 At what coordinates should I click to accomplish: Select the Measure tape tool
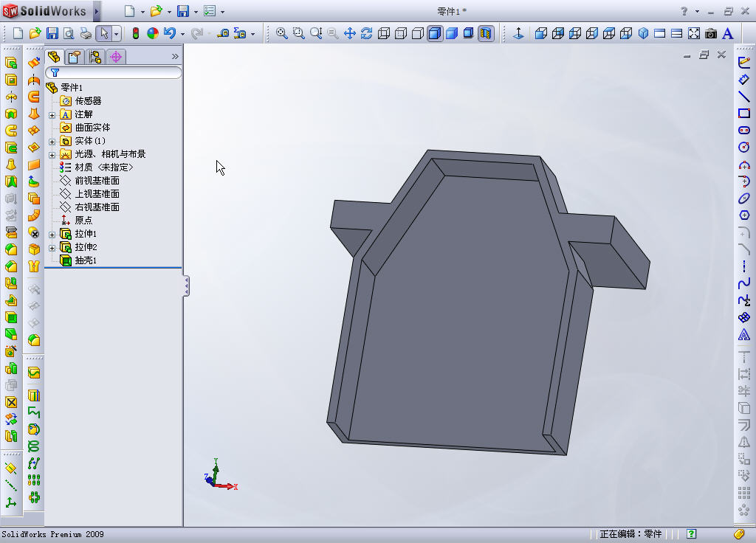coord(223,33)
